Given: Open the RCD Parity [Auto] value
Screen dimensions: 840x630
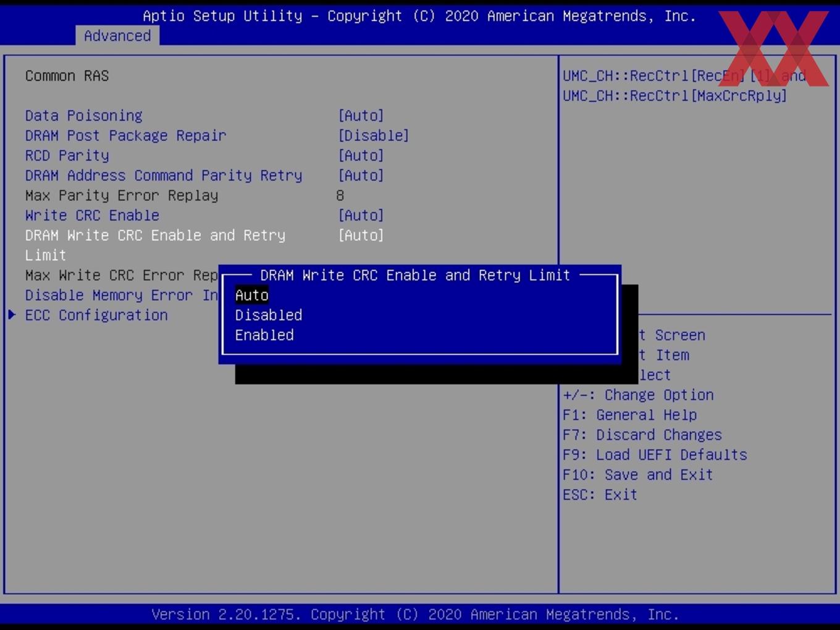Looking at the screenshot, I should coord(361,155).
